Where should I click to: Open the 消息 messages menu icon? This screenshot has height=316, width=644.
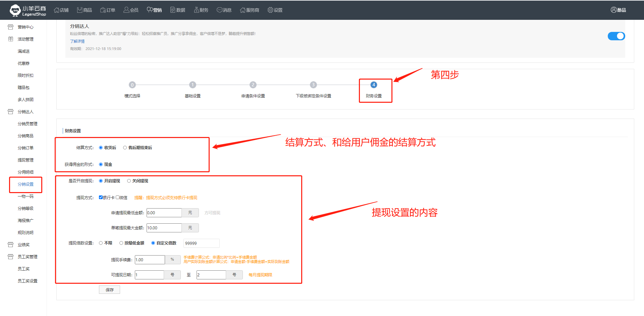click(220, 10)
